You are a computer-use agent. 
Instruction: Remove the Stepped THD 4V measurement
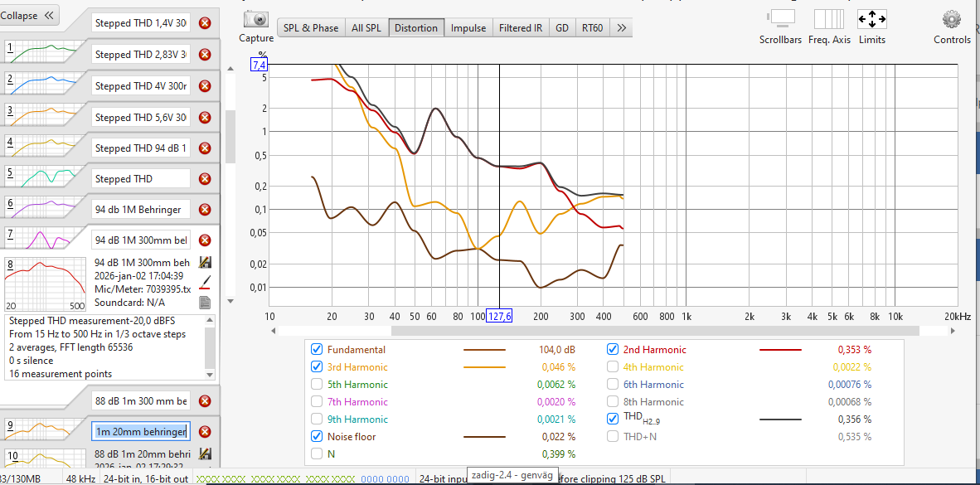tap(205, 86)
